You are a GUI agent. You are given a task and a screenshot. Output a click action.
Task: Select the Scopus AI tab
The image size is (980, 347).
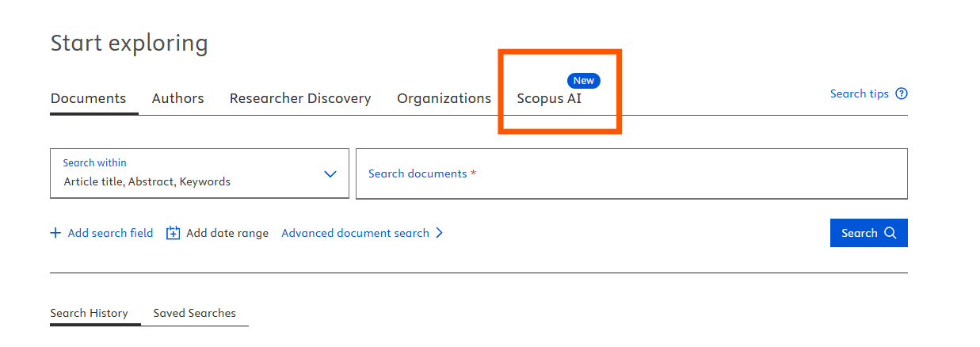(x=548, y=98)
